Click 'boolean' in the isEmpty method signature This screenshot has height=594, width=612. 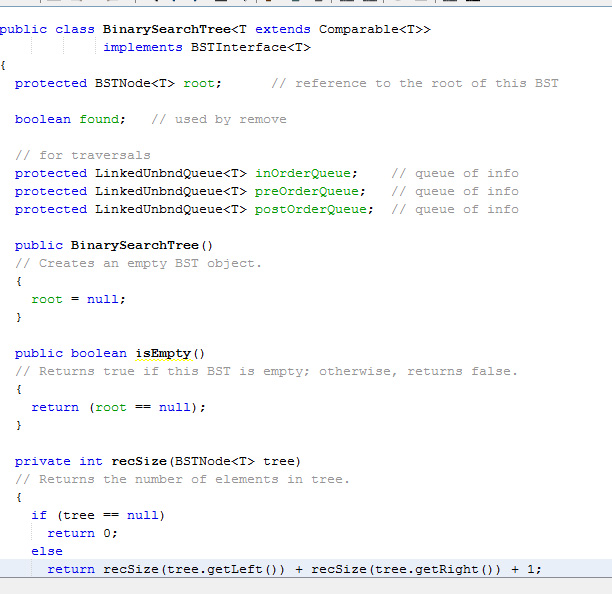(99, 353)
